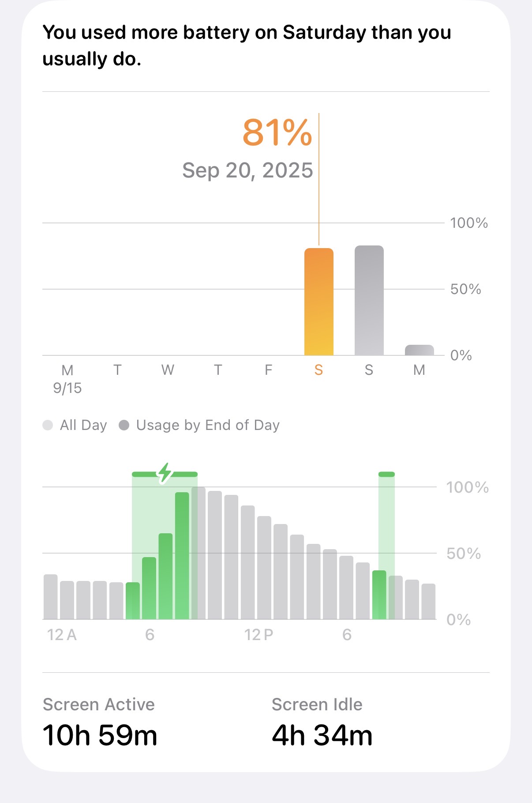Tap the small Monday bar at right
The image size is (532, 803).
[x=419, y=350]
